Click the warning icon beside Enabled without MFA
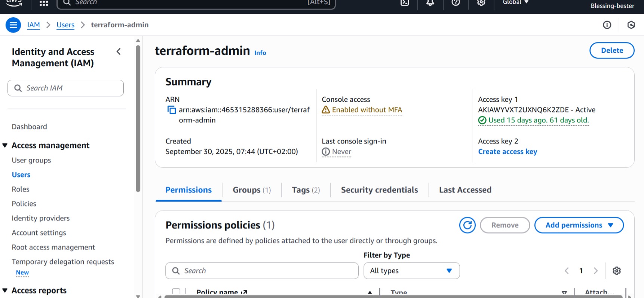The image size is (644, 298). pyautogui.click(x=326, y=110)
